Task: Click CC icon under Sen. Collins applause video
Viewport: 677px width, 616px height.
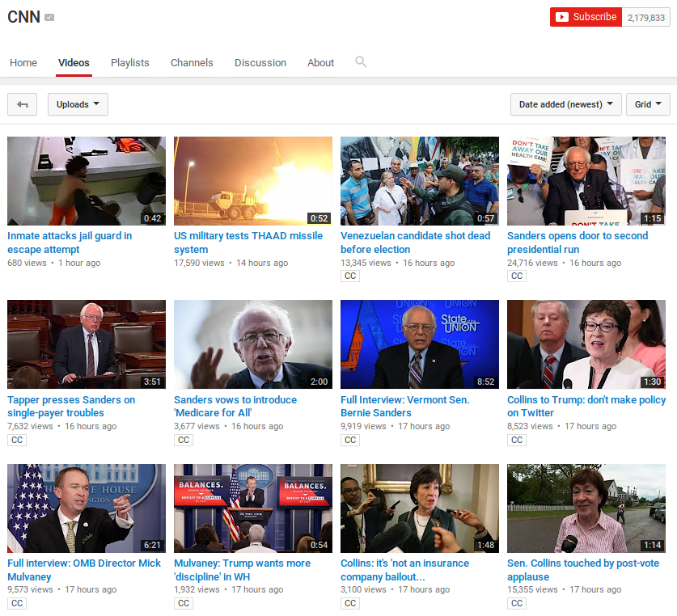Action: (x=517, y=604)
